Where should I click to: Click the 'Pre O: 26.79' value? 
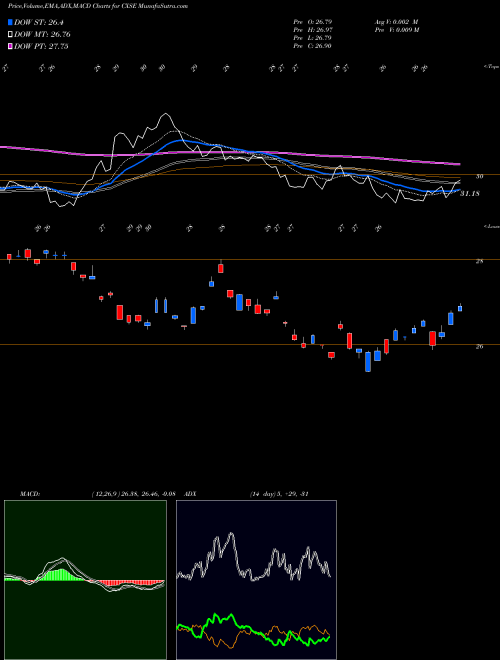tap(313, 21)
